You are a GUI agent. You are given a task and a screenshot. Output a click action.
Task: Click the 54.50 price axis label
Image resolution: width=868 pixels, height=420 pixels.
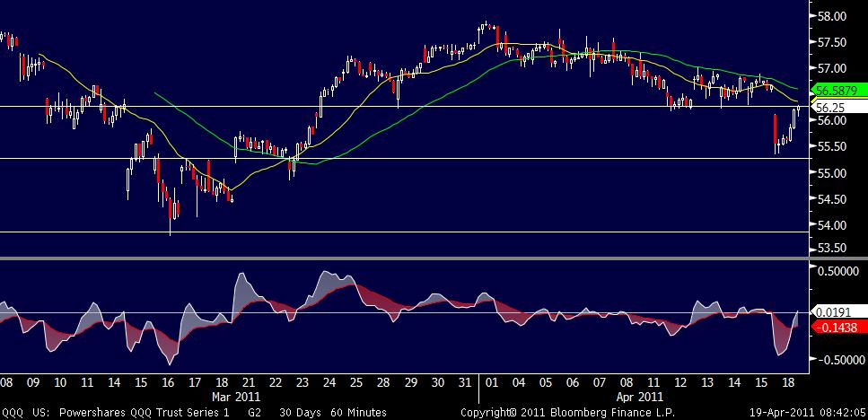coord(831,199)
